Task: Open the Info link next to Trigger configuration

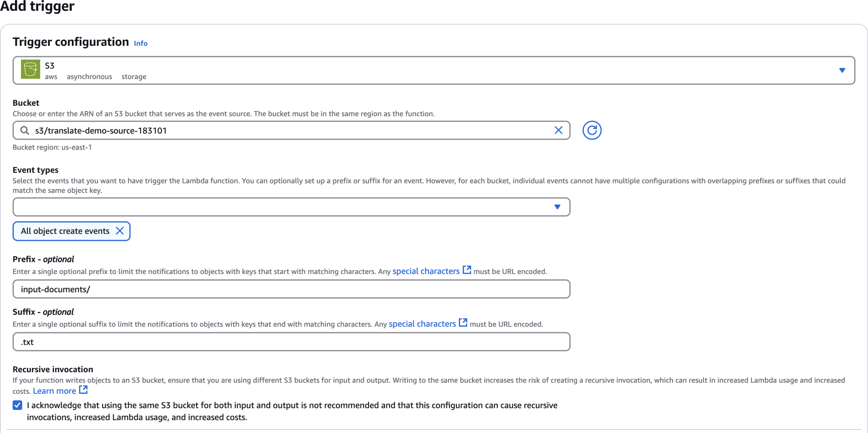Action: [x=141, y=43]
